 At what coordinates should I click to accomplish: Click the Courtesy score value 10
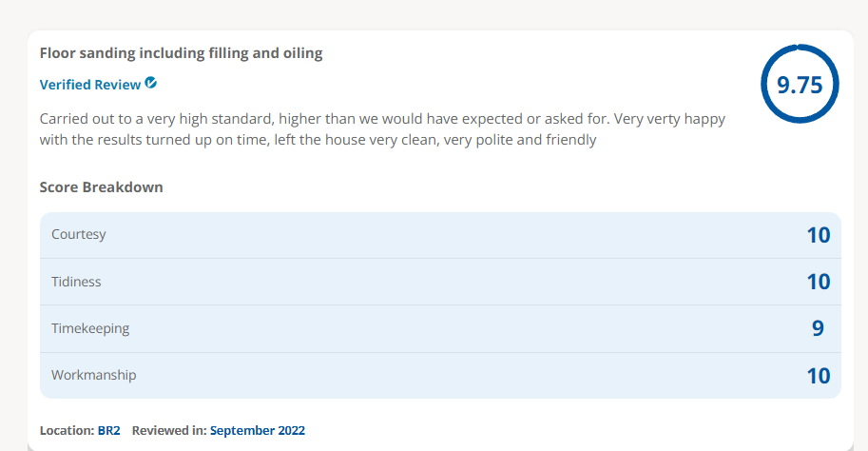[819, 235]
